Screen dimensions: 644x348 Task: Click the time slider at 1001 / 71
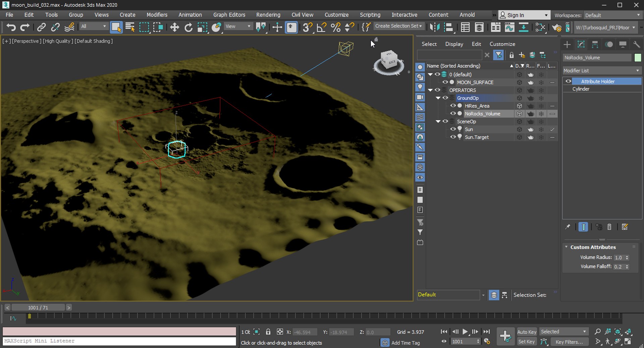38,307
